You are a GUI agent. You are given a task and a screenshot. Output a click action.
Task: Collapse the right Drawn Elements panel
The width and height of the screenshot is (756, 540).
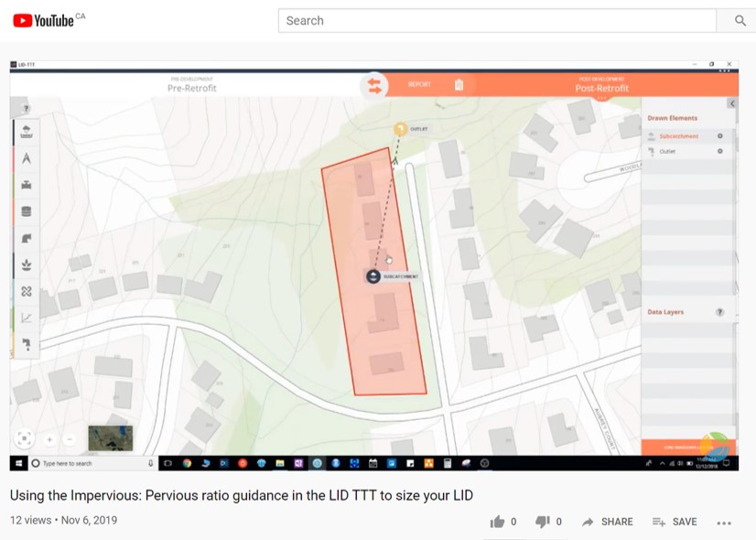click(x=732, y=104)
